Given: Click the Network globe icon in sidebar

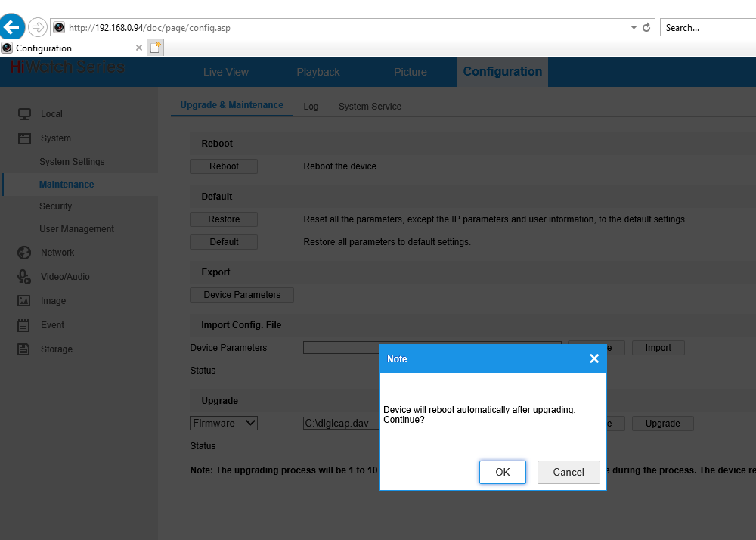Looking at the screenshot, I should pyautogui.click(x=24, y=253).
